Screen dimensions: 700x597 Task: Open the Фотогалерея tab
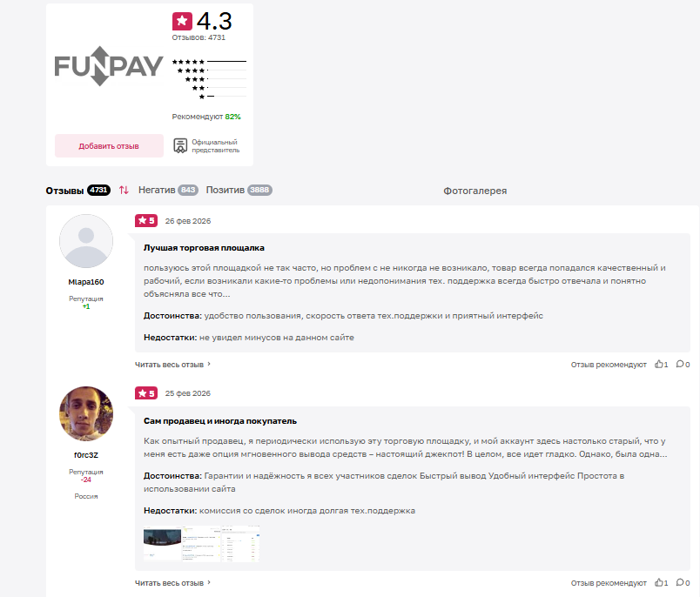[x=475, y=191]
